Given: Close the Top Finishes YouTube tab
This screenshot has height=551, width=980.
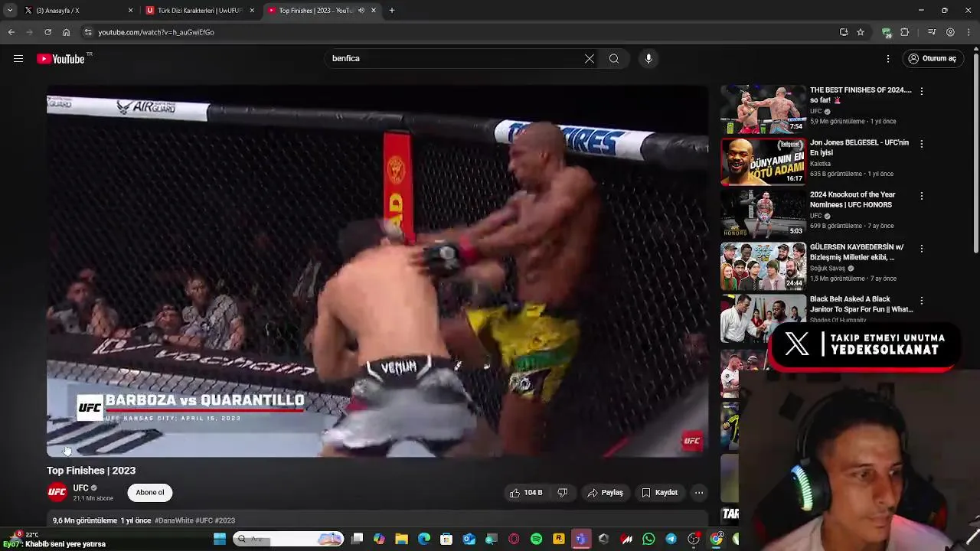Looking at the screenshot, I should (x=374, y=11).
